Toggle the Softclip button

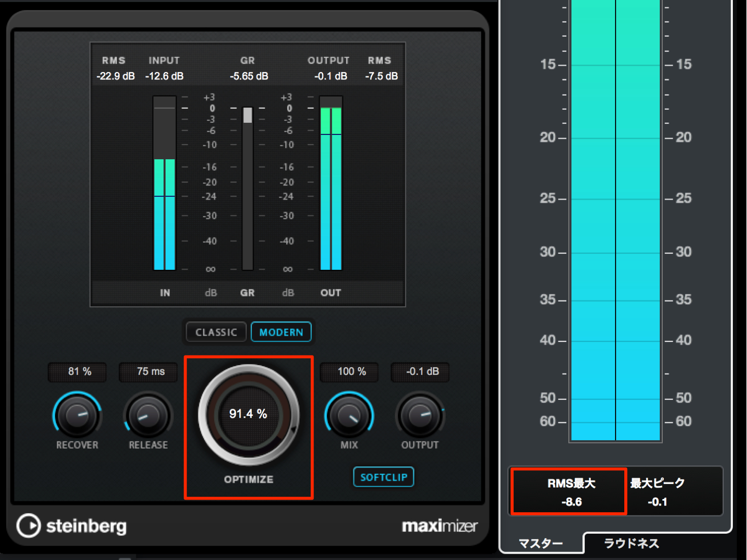(x=384, y=477)
